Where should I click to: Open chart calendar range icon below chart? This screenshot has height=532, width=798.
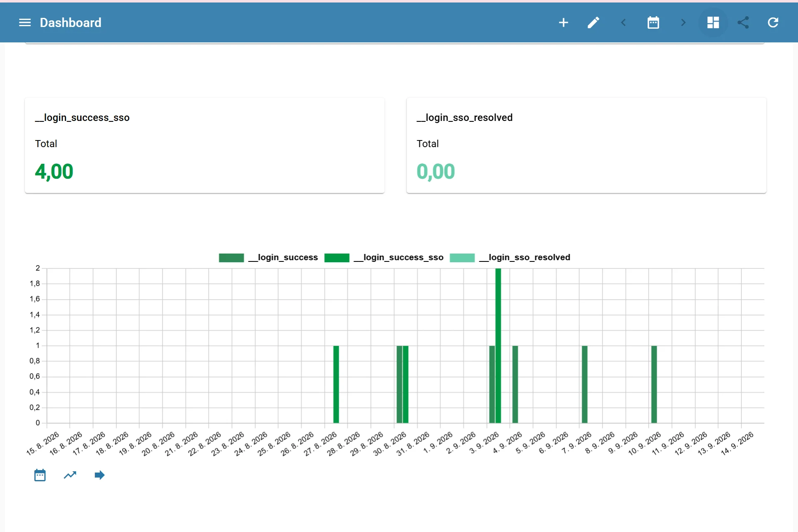pos(40,475)
